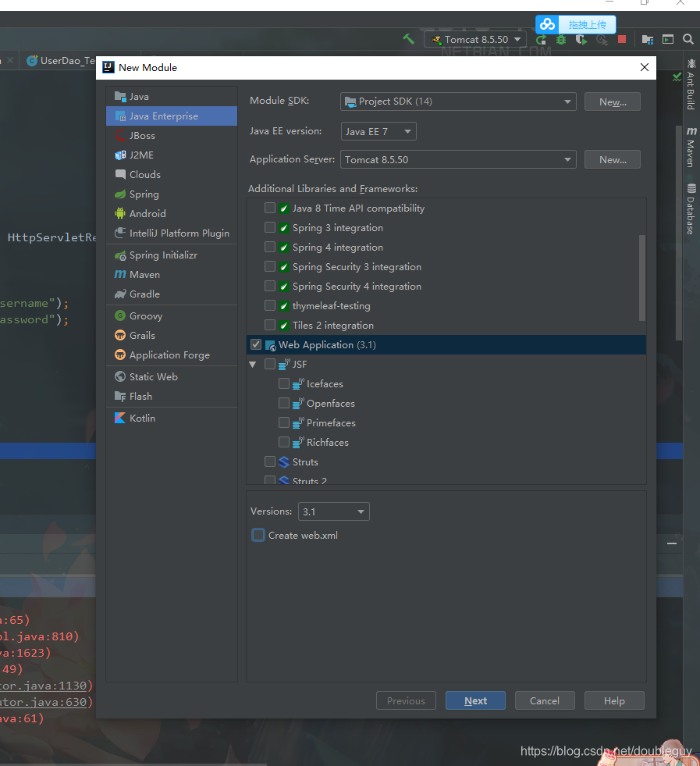The image size is (700, 766).
Task: Select Static Web module type
Action: [x=172, y=376]
